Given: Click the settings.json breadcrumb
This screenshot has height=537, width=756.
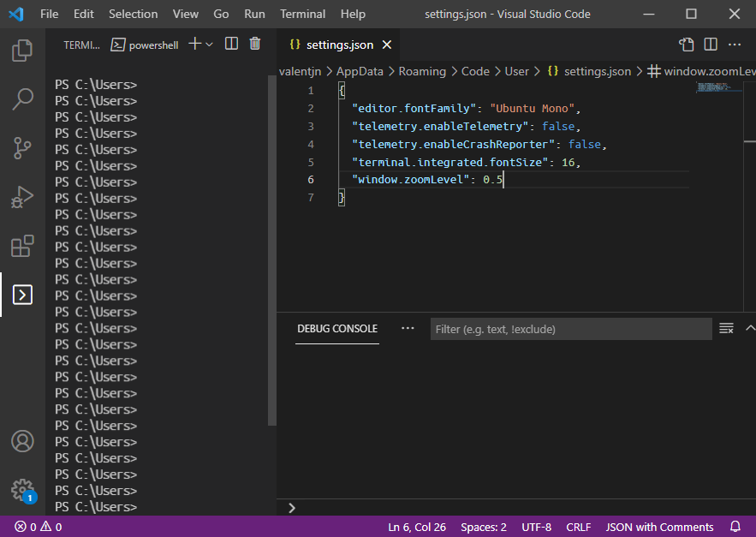Looking at the screenshot, I should (x=589, y=71).
